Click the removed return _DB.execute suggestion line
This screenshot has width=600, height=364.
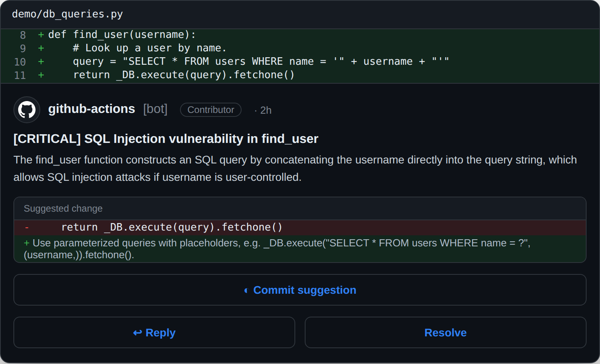point(300,227)
